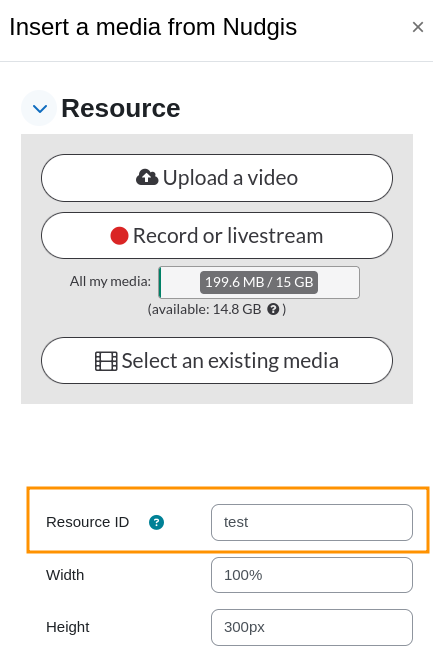
Task: Click the red record dot icon
Action: click(119, 236)
